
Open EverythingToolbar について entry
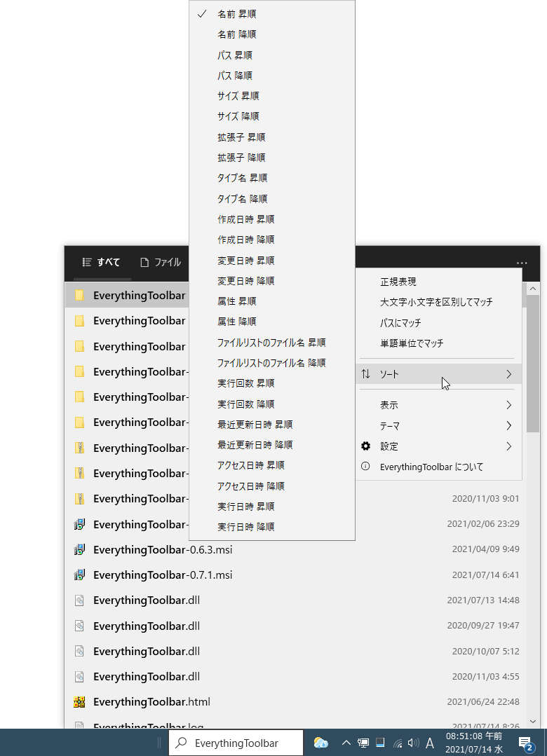tap(439, 467)
